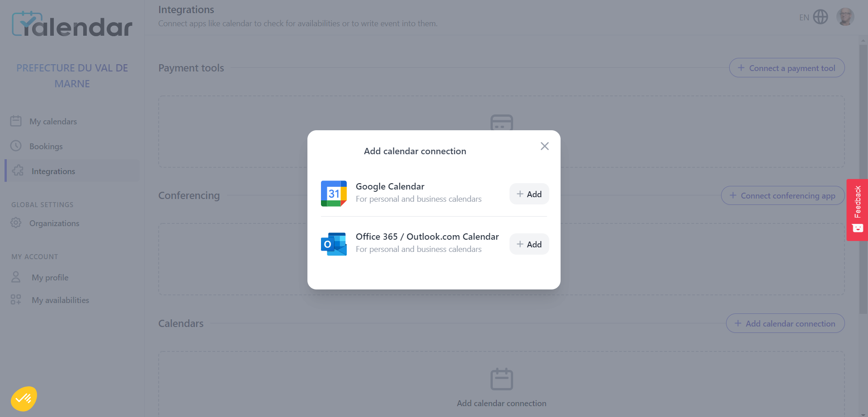Click the Integrations puzzle icon
868x417 pixels.
[x=18, y=171]
